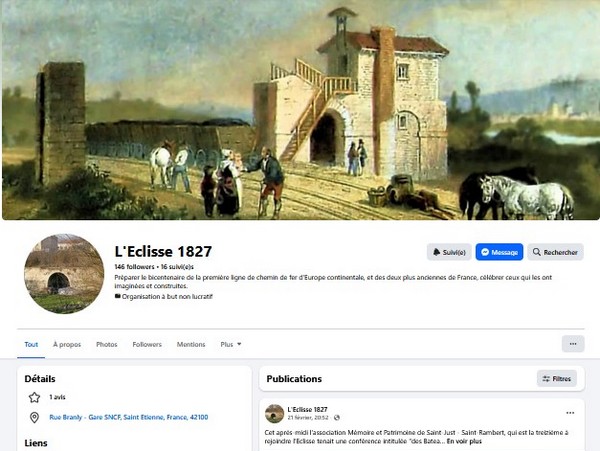Click the sliders icon on the Filtres button
600x451 pixels.
point(546,379)
